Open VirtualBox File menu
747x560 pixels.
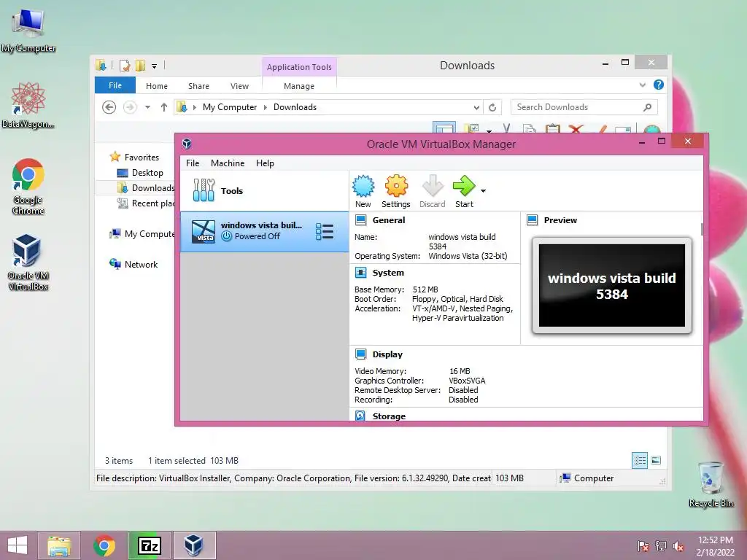[193, 163]
